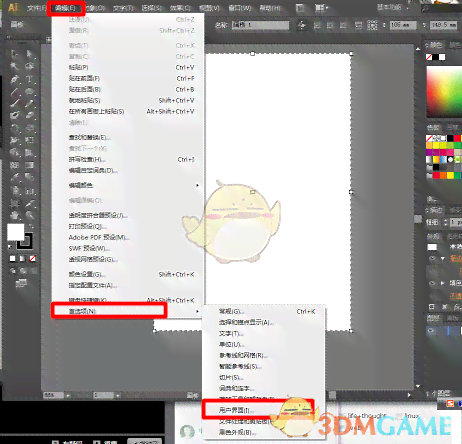
Task: Select the Slice tool
Action: (x=30, y=203)
